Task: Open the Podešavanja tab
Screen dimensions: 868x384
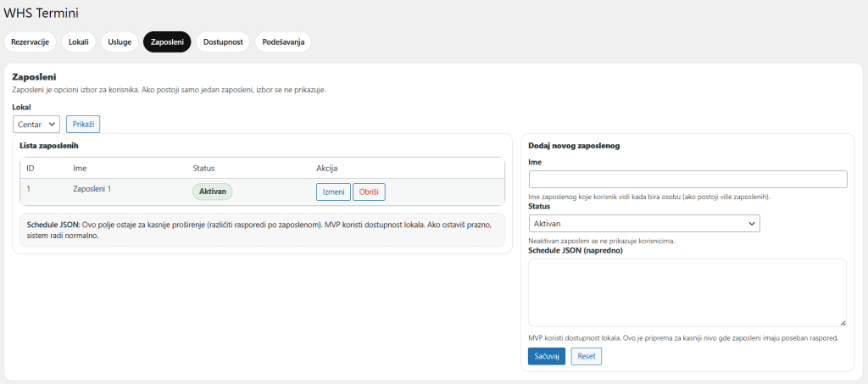Action: pos(283,42)
